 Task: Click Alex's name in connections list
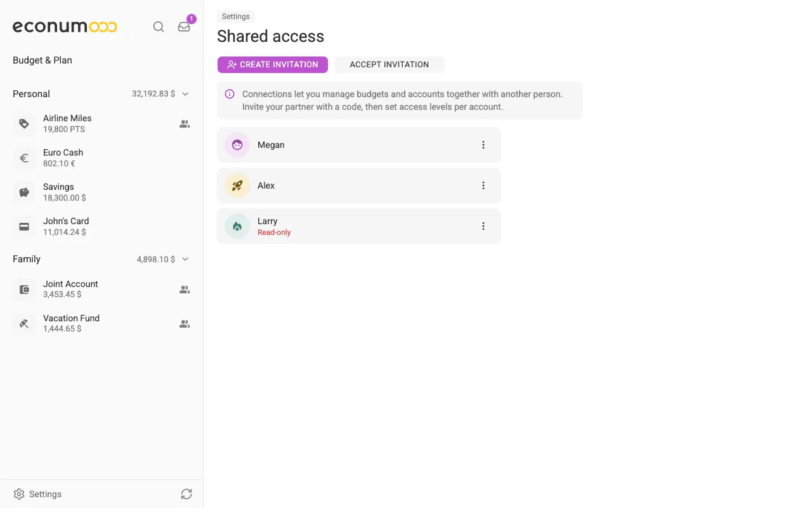tap(266, 185)
